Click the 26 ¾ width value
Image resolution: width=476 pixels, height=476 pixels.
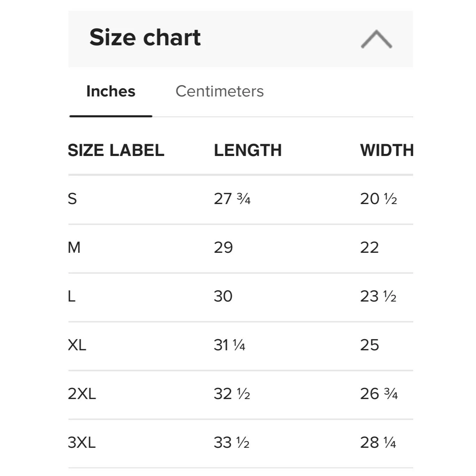tap(379, 394)
